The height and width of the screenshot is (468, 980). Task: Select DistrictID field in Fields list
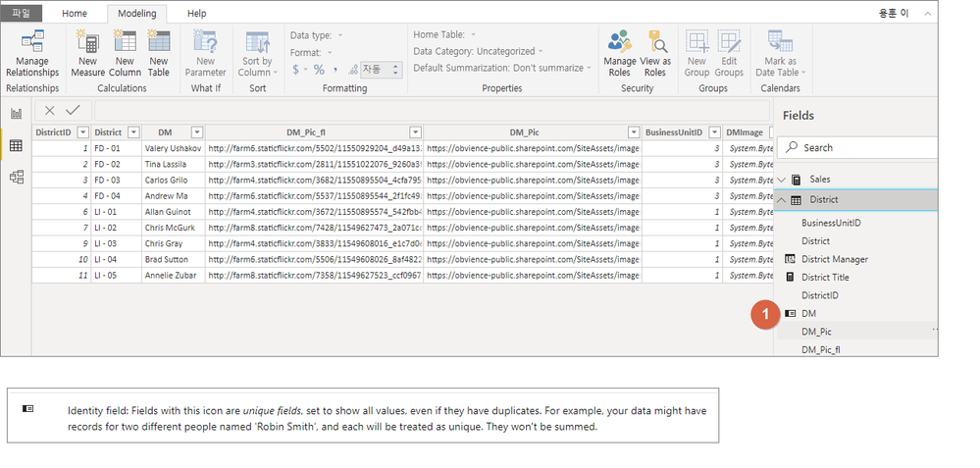(820, 295)
